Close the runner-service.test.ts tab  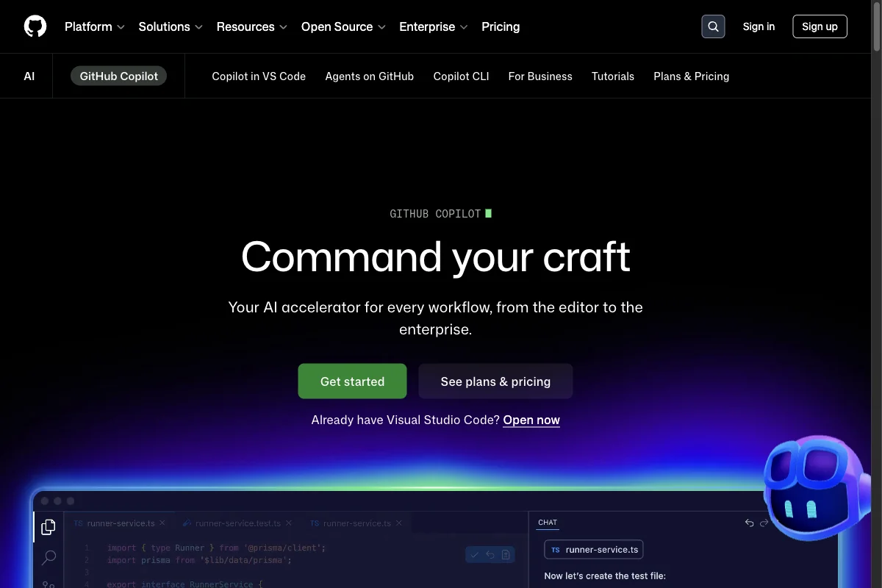click(289, 523)
